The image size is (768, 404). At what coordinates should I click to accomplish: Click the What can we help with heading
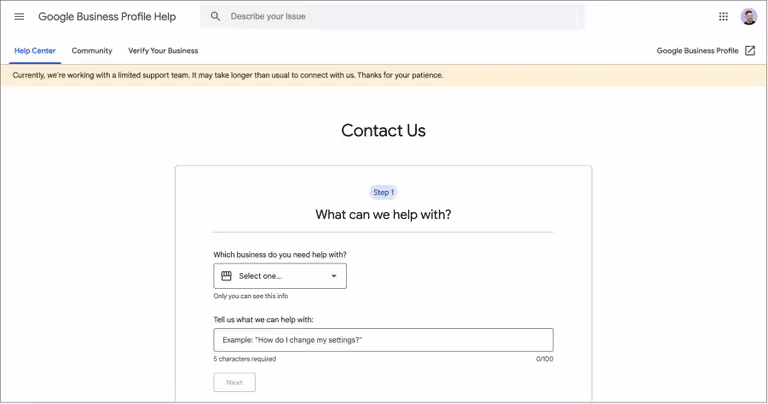coord(383,214)
